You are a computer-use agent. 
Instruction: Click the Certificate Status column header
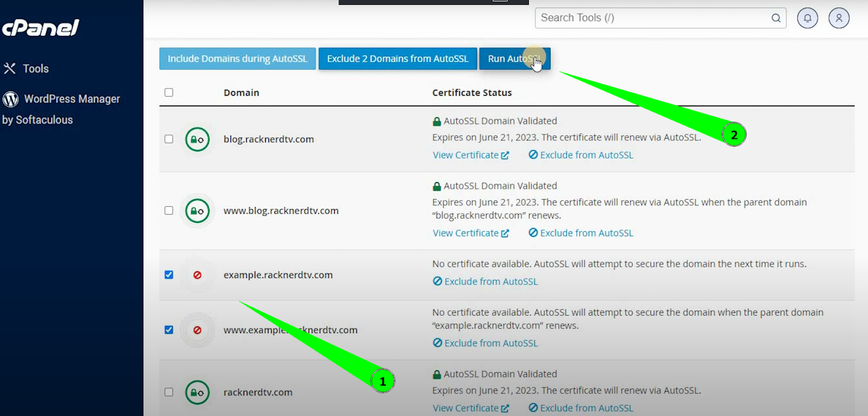point(472,93)
